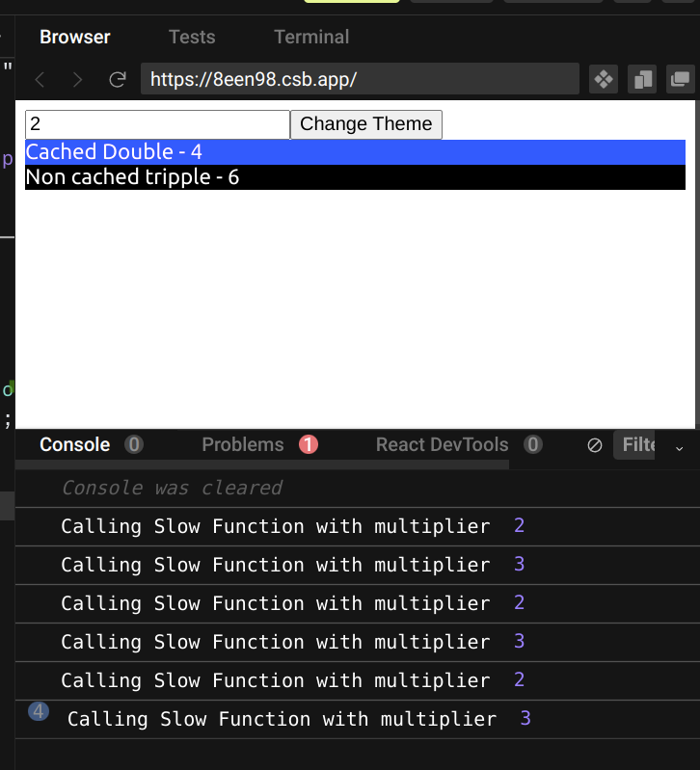
Task: Go back in the preview browser
Action: tap(40, 79)
